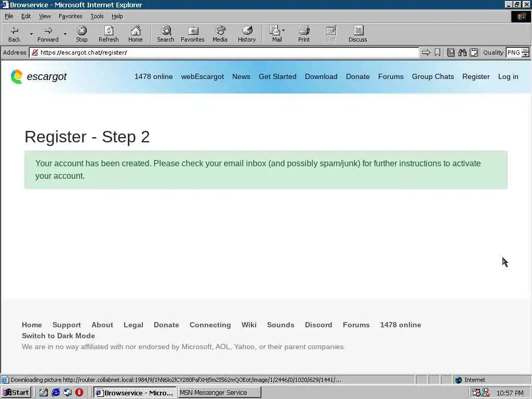Expand the Mail button dropdown arrow
Viewport: 532px width, 399px height.
pos(284,31)
